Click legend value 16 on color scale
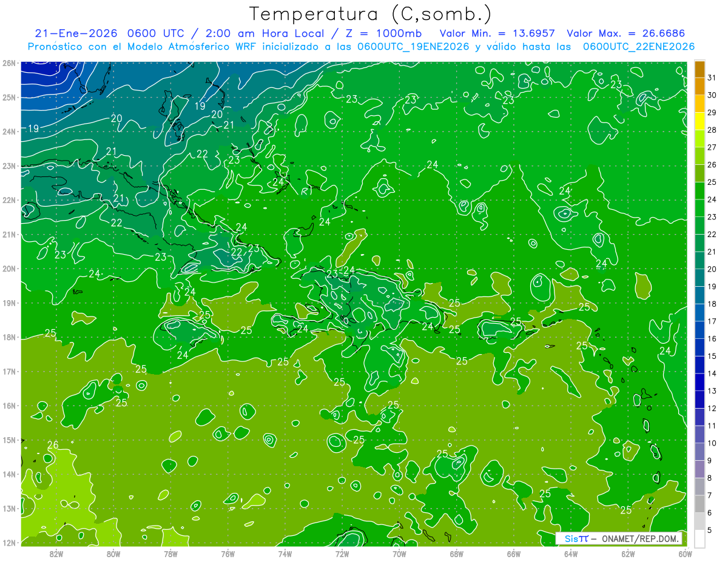This screenshot has height=562, width=728. pos(712,339)
